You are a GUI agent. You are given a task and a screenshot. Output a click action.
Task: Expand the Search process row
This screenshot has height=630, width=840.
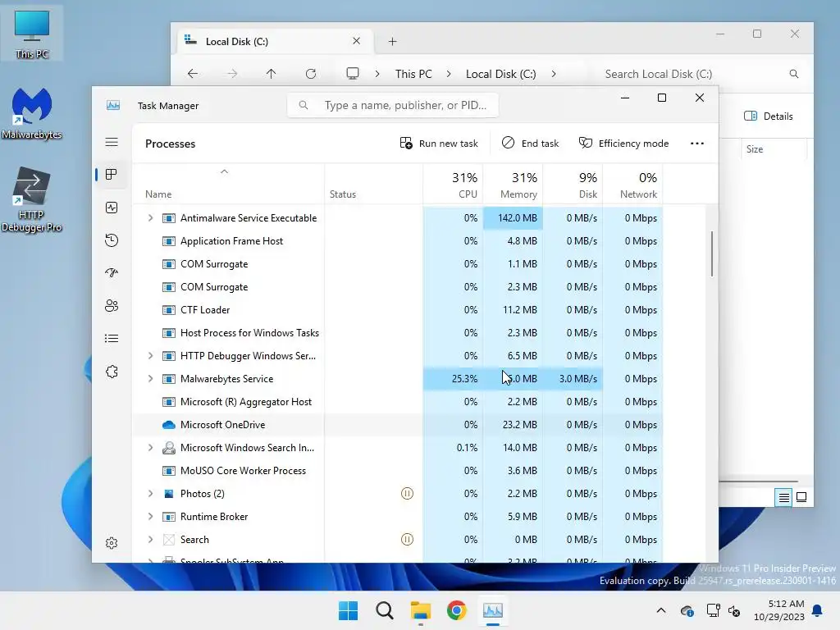point(151,540)
